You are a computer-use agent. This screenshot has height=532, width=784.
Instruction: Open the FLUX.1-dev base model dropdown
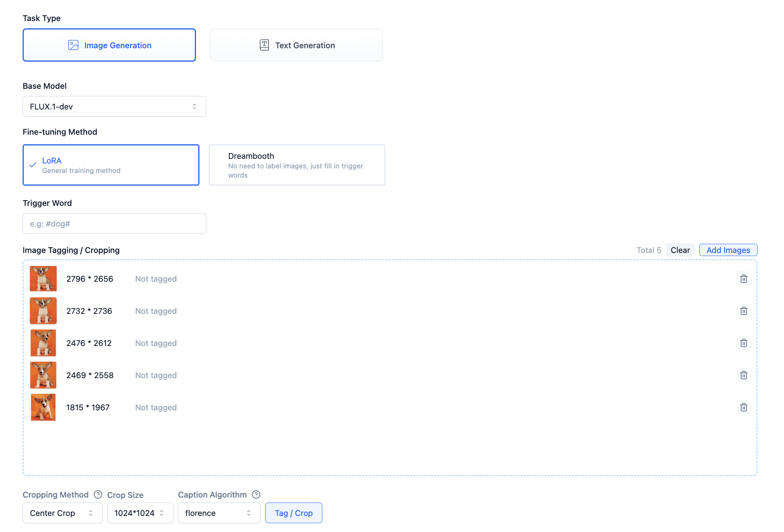click(114, 106)
